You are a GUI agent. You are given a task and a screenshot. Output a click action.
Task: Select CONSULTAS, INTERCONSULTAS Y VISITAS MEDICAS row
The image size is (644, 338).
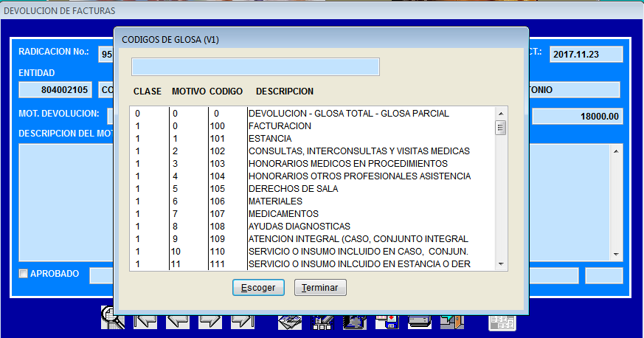point(312,151)
